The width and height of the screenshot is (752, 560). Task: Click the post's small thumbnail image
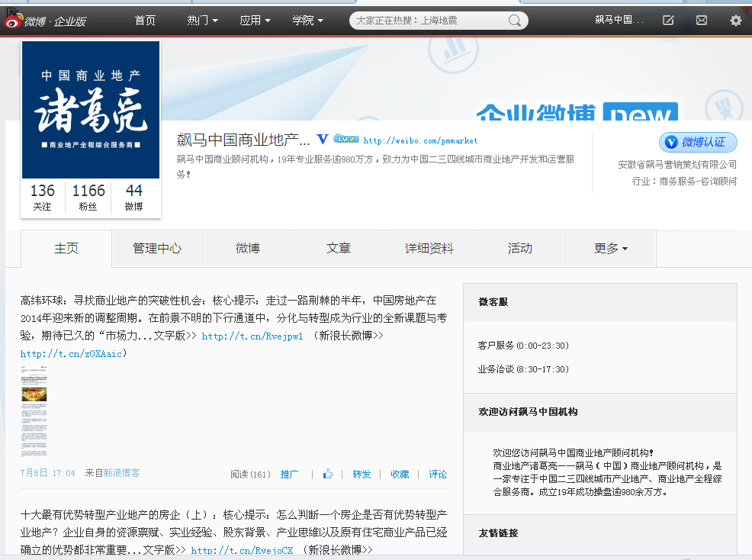click(34, 412)
